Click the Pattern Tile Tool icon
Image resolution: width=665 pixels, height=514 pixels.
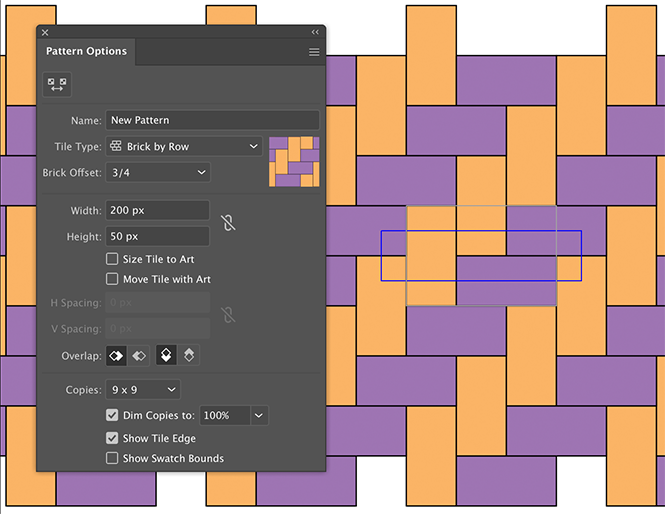57,84
